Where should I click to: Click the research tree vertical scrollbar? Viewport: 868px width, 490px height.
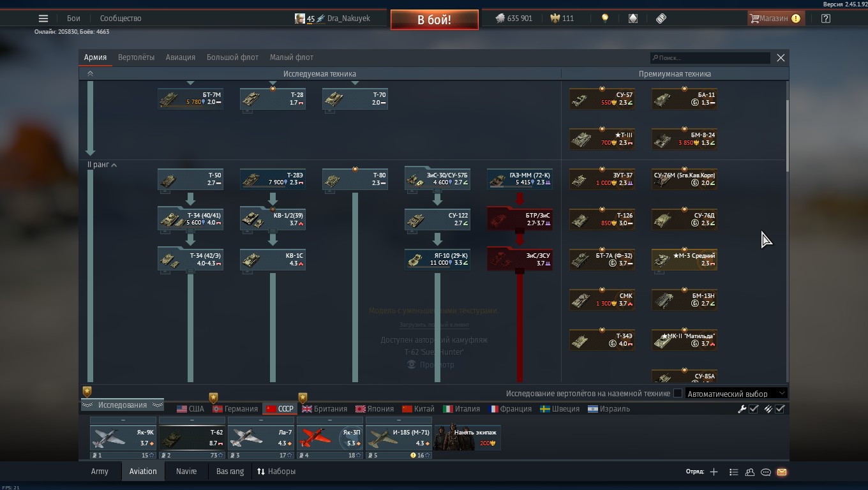[x=787, y=135]
